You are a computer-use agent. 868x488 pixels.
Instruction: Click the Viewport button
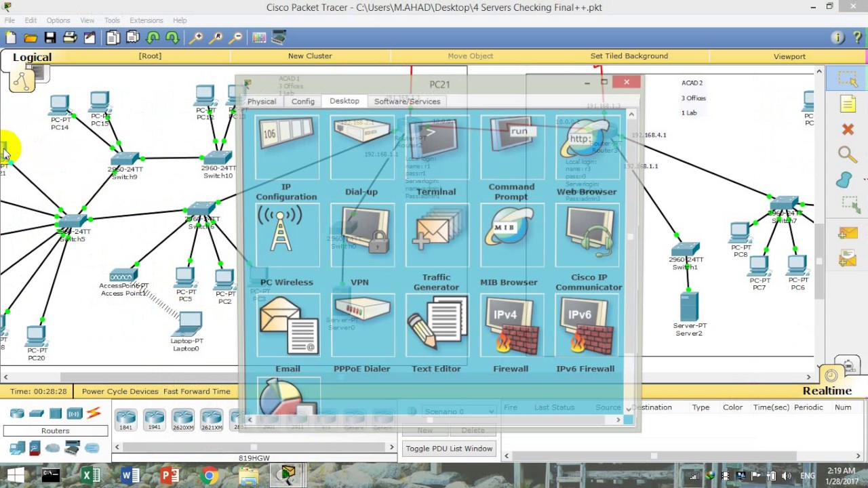(789, 56)
